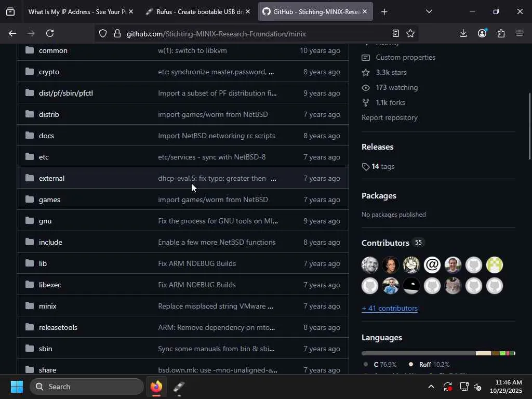Viewport: 532px width, 399px height.
Task: Click the tracking protection shield icon
Action: point(103,33)
